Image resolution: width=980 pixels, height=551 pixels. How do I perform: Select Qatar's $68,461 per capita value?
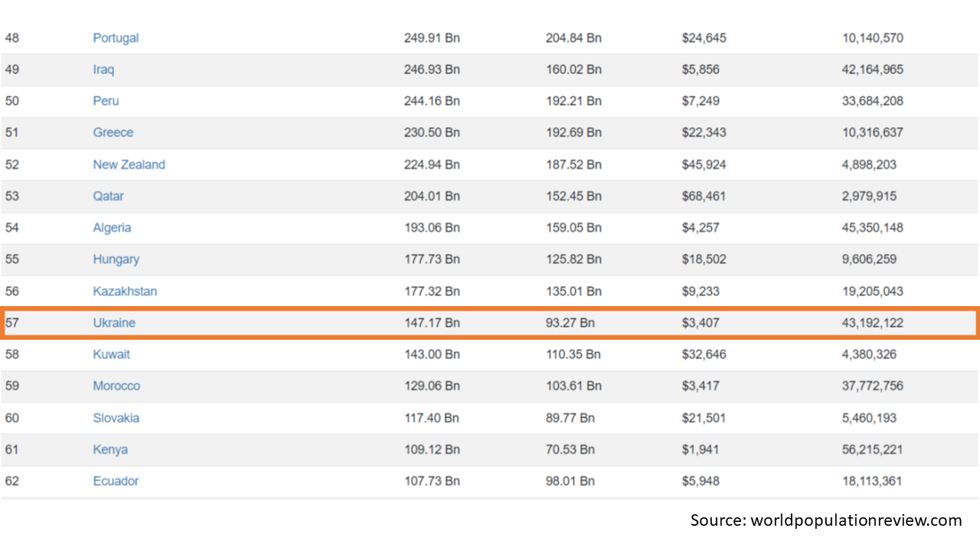[x=704, y=196]
